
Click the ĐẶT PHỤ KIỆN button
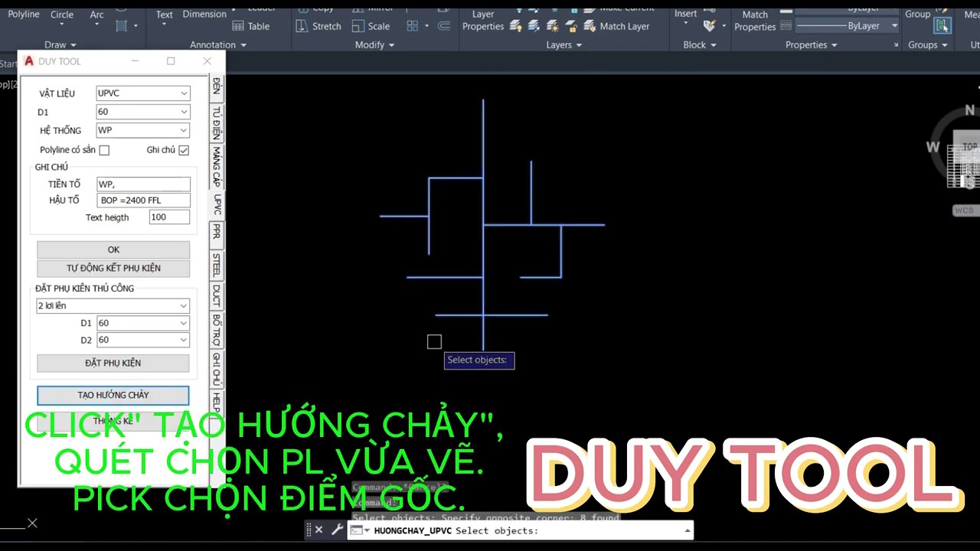click(x=113, y=363)
